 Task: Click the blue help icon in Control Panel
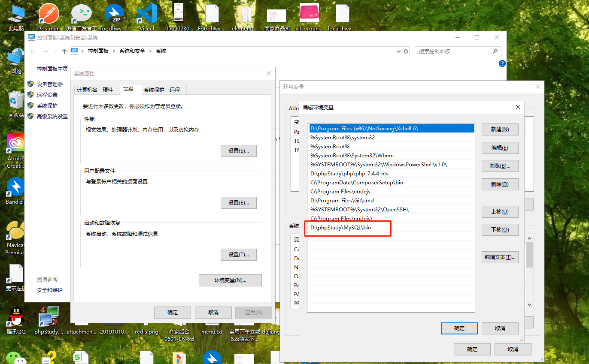(502, 63)
